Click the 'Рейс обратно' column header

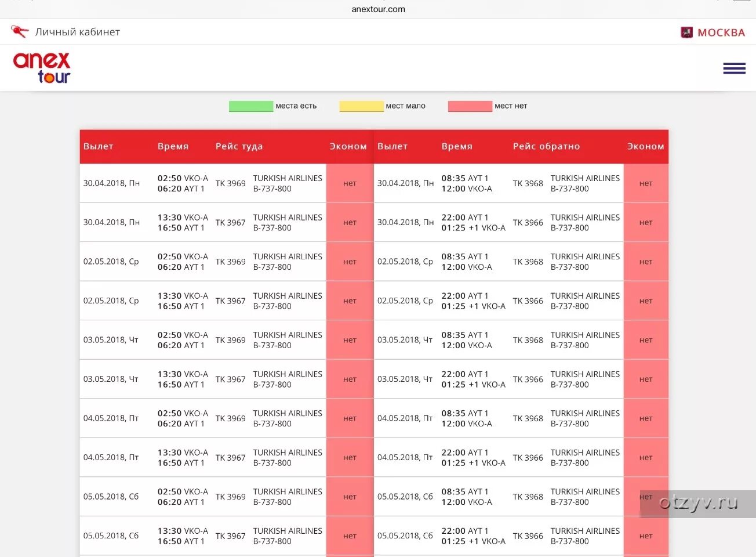[546, 146]
